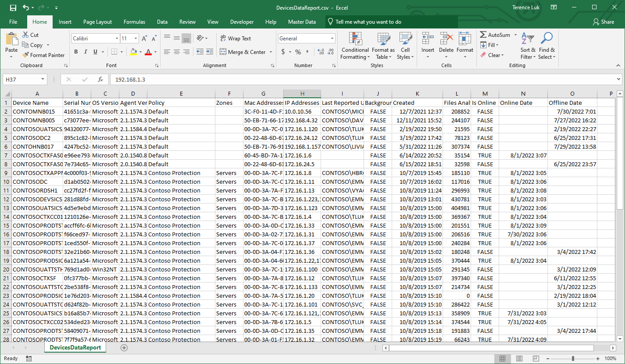This screenshot has width=625, height=364.
Task: Align text to the right
Action: (x=186, y=52)
